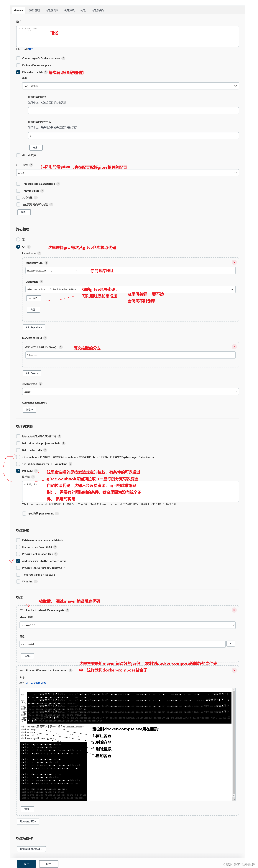Click help icon beside Gitee 链接 label

(x=31, y=165)
